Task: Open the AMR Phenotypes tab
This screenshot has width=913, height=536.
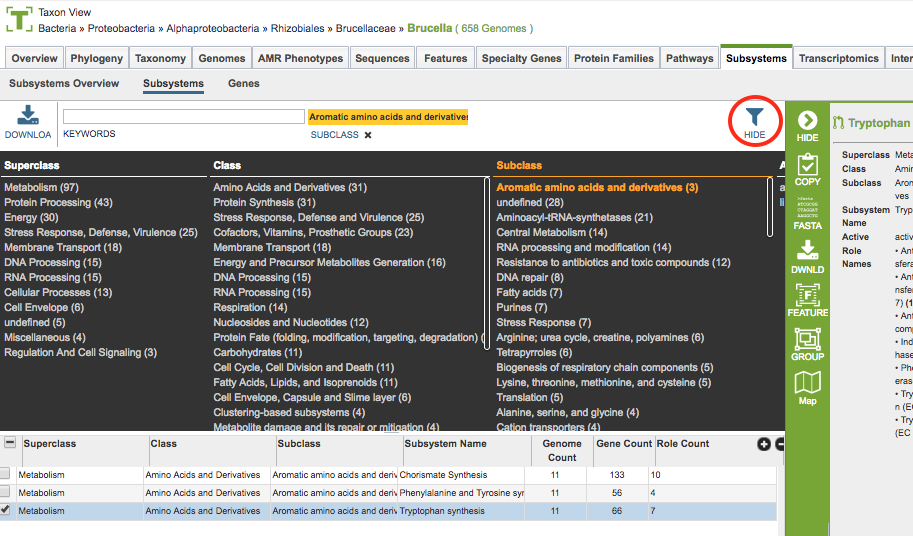Action: (x=300, y=58)
